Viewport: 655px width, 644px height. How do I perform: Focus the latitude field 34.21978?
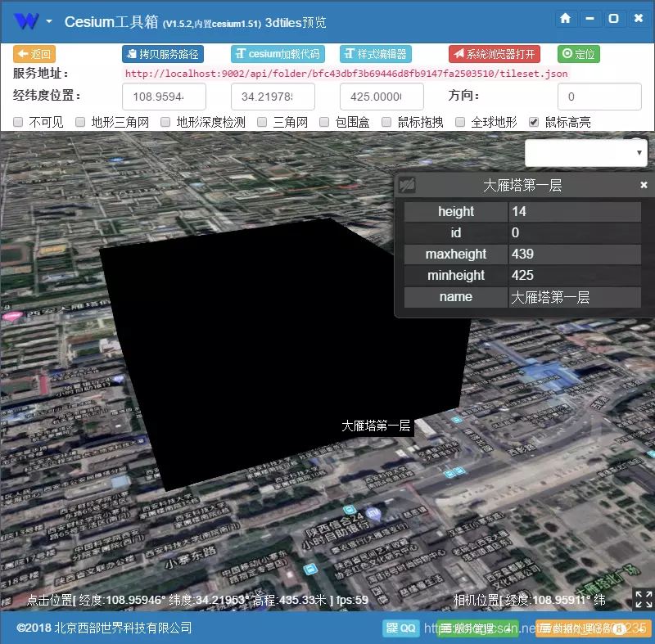pos(273,97)
